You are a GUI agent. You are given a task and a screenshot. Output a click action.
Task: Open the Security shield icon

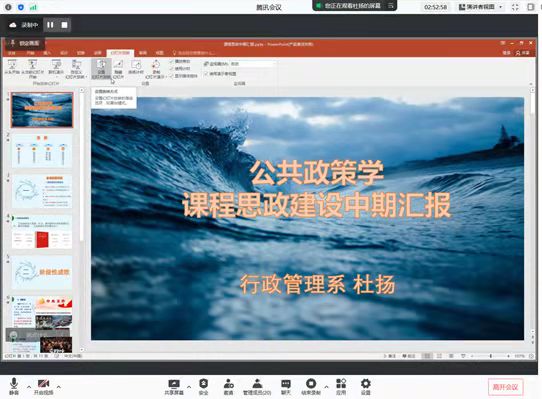[x=204, y=387]
